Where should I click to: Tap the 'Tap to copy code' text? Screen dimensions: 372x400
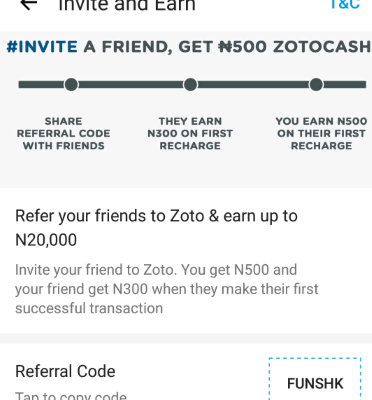71,396
